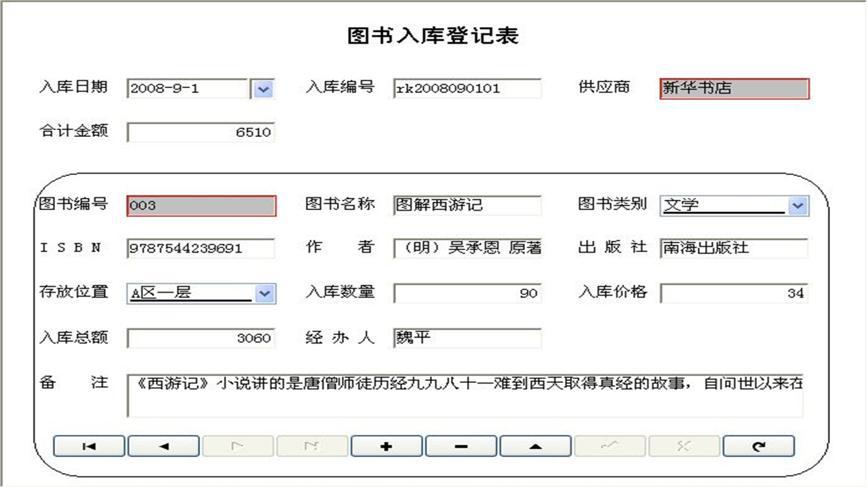
Task: Click the 入库编号 field containing rk2008090101
Action: (x=467, y=89)
